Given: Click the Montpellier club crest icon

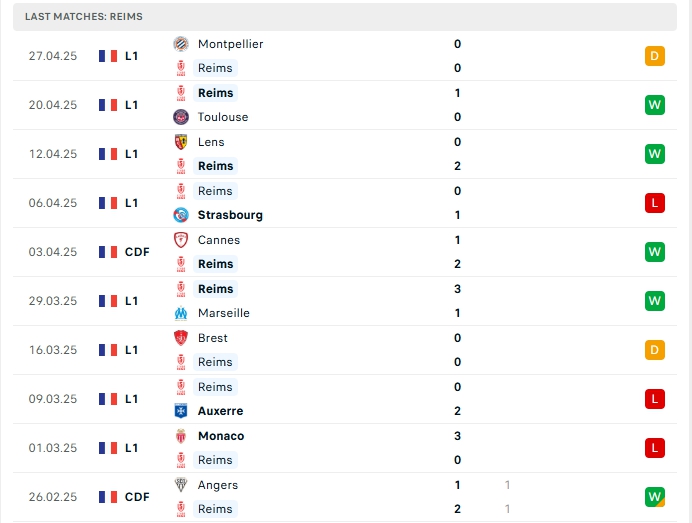Looking at the screenshot, I should pyautogui.click(x=181, y=44).
